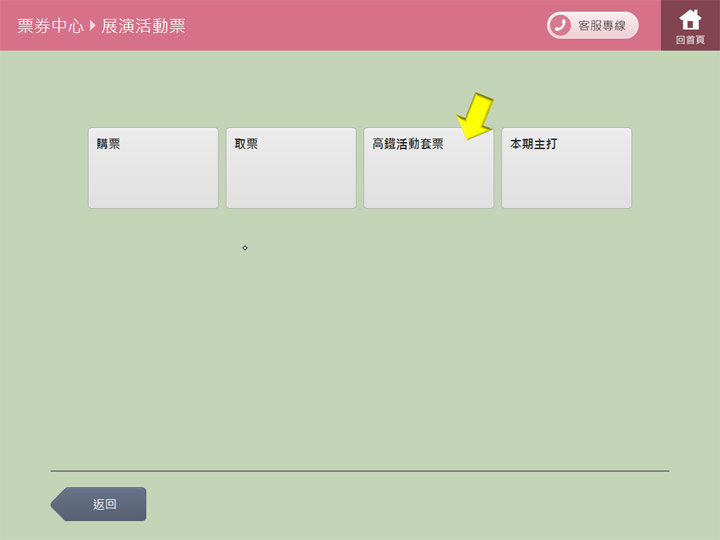The image size is (720, 540).
Task: Select the 展演活動票 breadcrumb title
Action: [x=143, y=26]
